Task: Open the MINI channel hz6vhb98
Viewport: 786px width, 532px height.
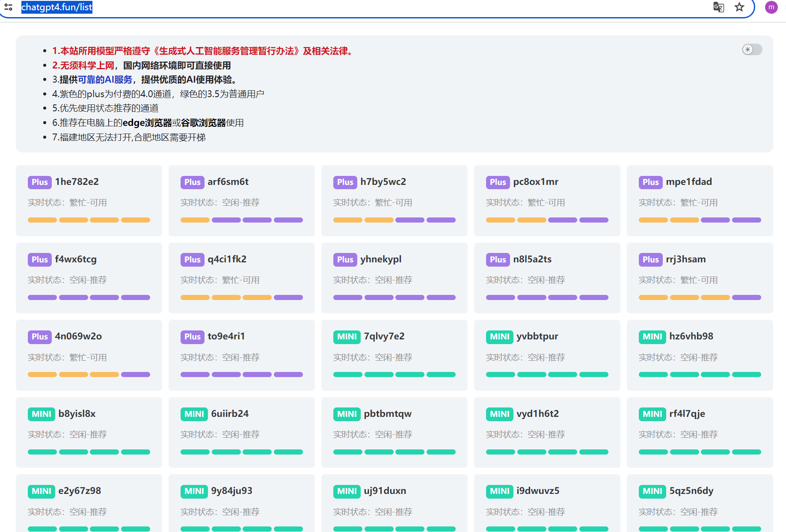Action: pos(700,355)
